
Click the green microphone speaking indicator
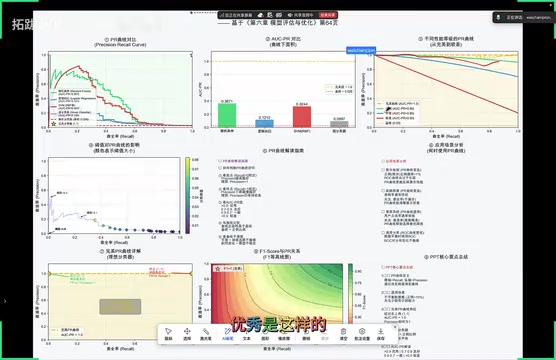point(498,17)
